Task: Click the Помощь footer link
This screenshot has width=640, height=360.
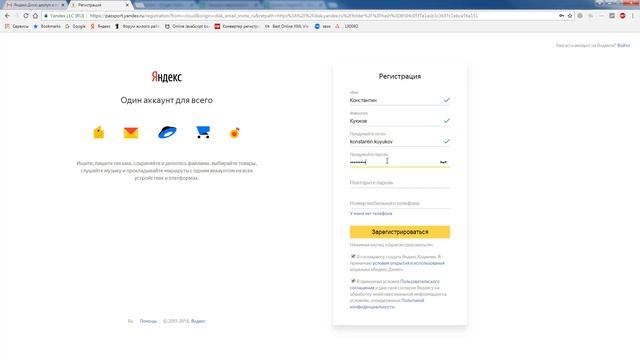Action: 148,321
